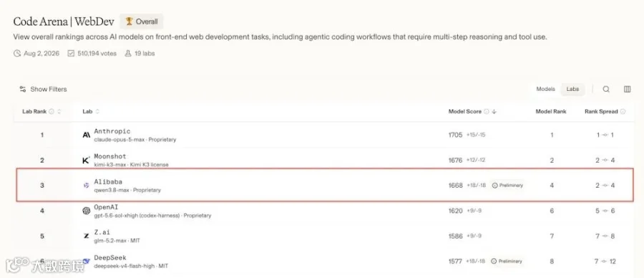Click the Preliminary badge on Alibaba row
Image resolution: width=644 pixels, height=278 pixels.
pyautogui.click(x=508, y=186)
